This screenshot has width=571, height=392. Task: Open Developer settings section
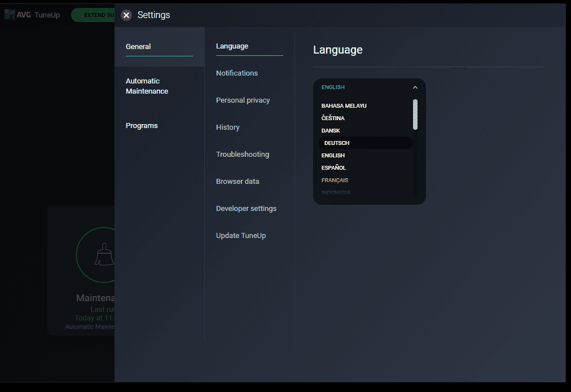pyautogui.click(x=246, y=209)
